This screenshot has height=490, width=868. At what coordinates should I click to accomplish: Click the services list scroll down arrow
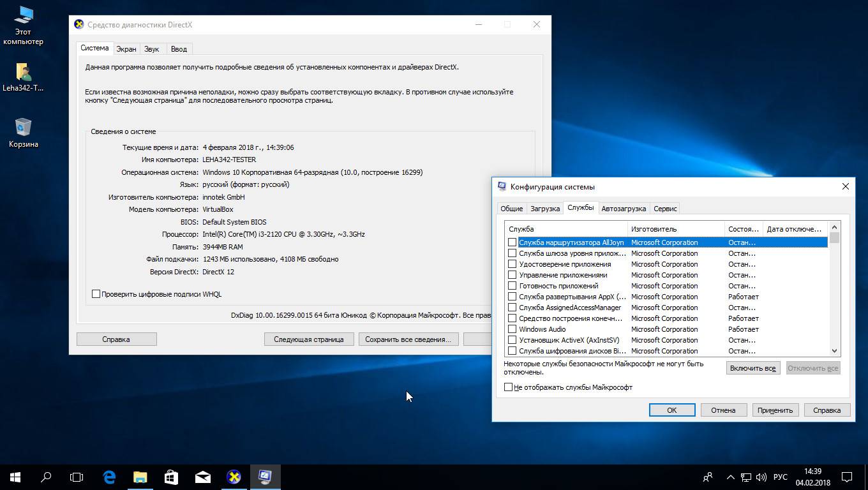coord(834,351)
